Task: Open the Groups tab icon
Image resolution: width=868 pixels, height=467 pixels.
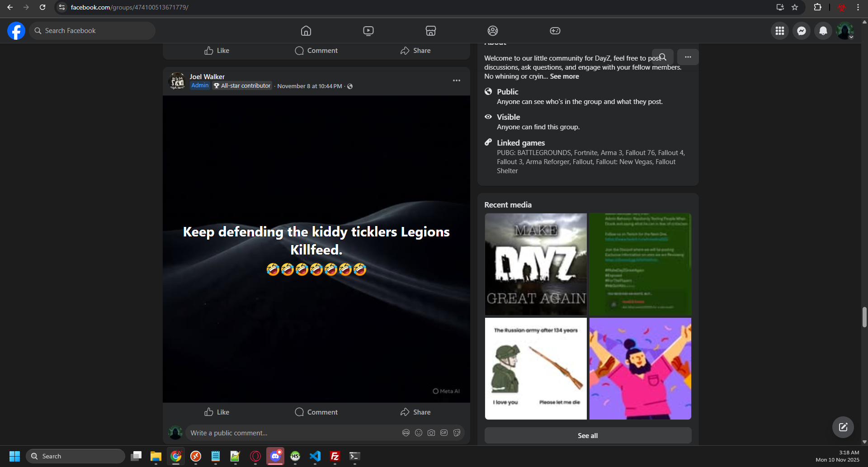Action: click(493, 31)
